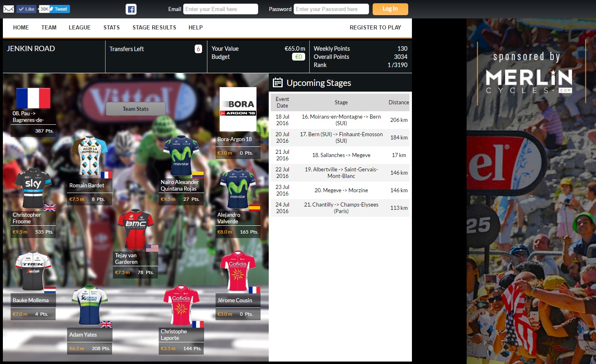Image resolution: width=596 pixels, height=364 pixels.
Task: Go to the STAGE RESULTS page
Action: pyautogui.click(x=154, y=27)
